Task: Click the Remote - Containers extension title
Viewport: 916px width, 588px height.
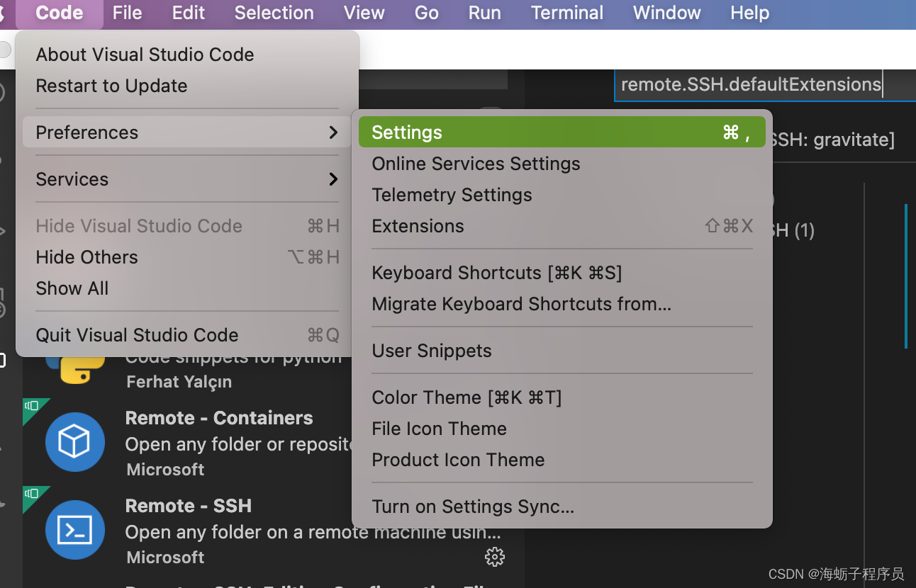Action: pyautogui.click(x=219, y=418)
